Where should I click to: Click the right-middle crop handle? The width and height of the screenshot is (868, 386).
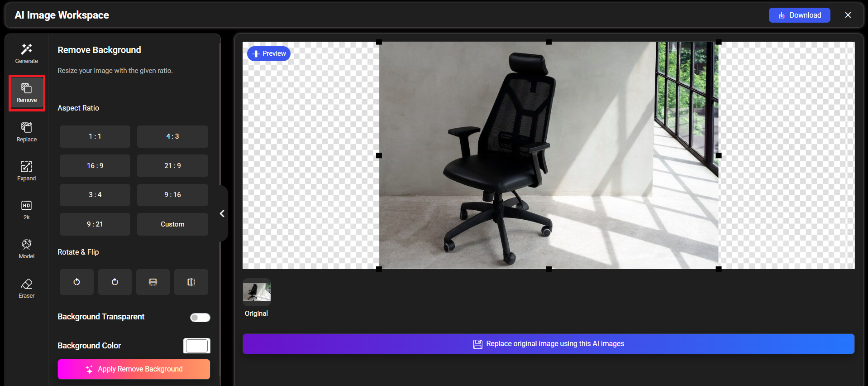pyautogui.click(x=719, y=155)
